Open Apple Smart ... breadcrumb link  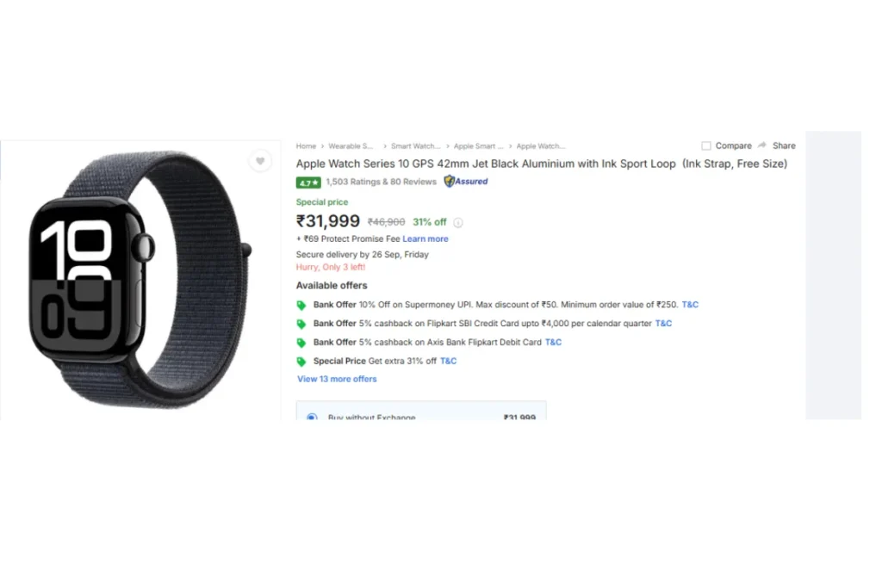pyautogui.click(x=478, y=146)
